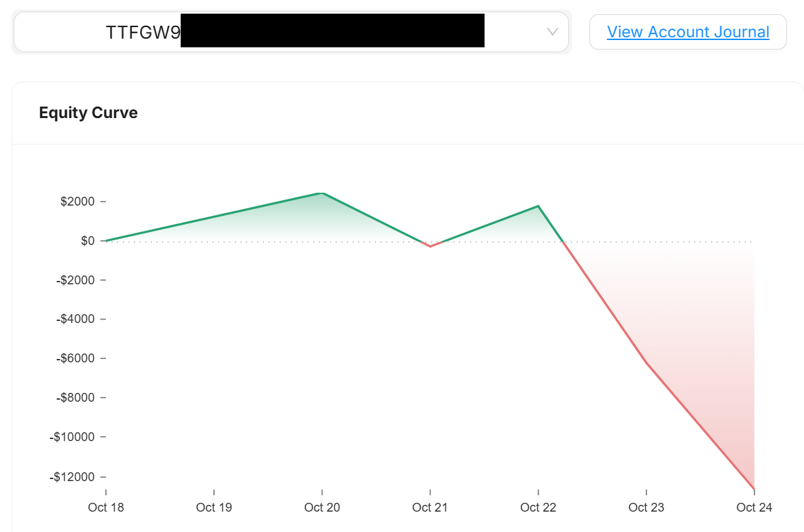Click the Equity Curve heading
The image size is (804, 532).
point(88,113)
